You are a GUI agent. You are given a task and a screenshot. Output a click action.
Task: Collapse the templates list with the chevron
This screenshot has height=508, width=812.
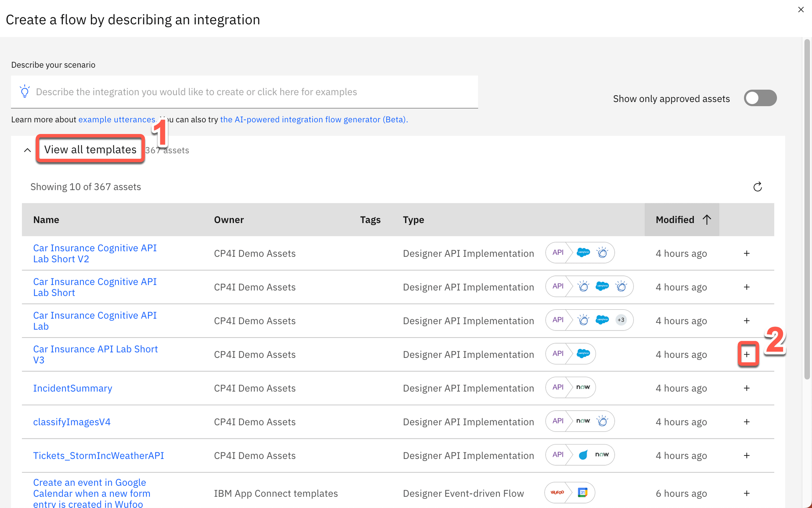pyautogui.click(x=27, y=150)
